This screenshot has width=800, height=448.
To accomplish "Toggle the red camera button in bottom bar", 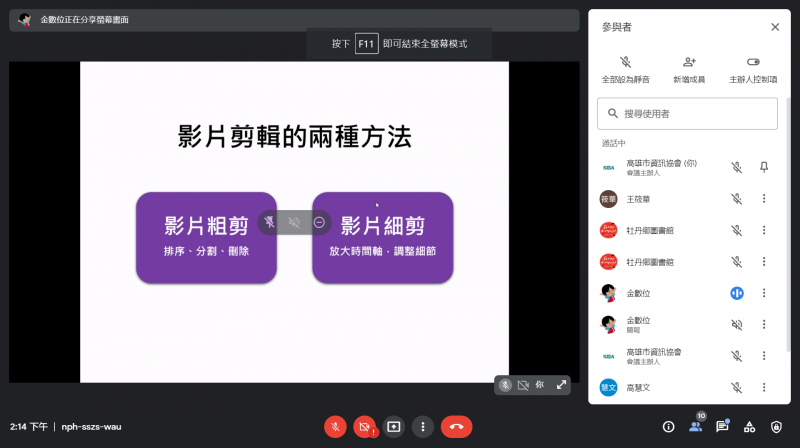I will click(364, 427).
